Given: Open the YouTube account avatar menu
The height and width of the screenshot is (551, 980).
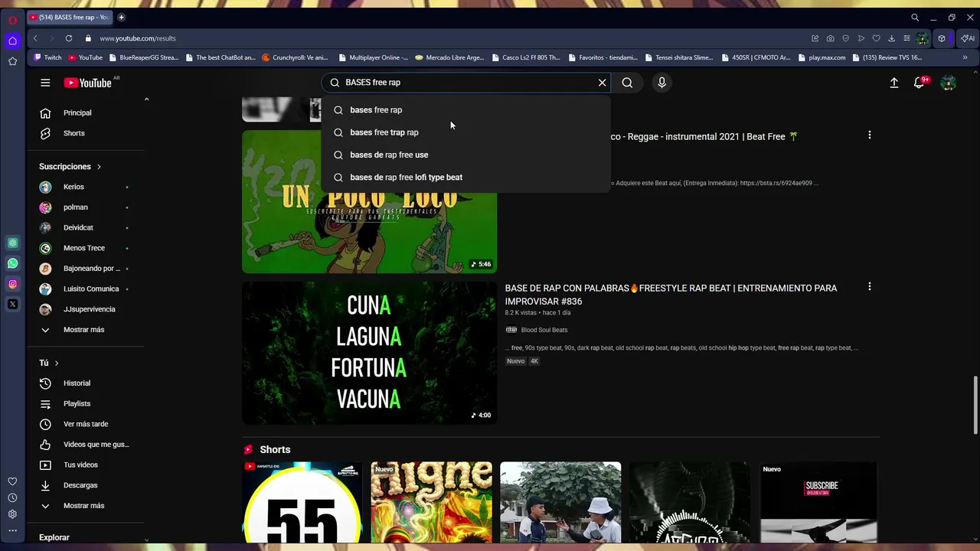Looking at the screenshot, I should tap(948, 83).
